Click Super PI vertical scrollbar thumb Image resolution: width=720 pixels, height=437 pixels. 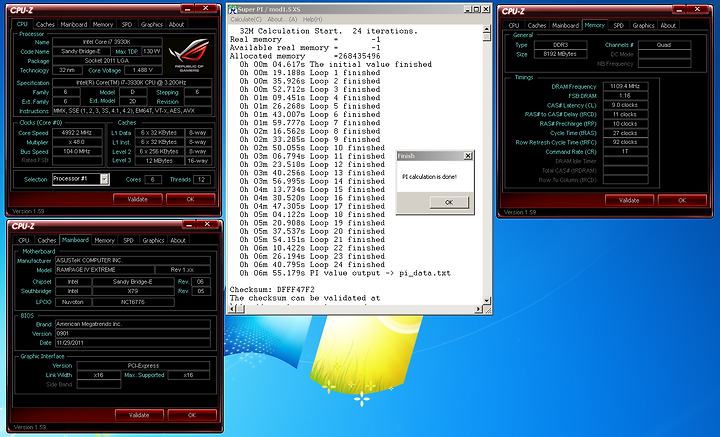(x=487, y=37)
